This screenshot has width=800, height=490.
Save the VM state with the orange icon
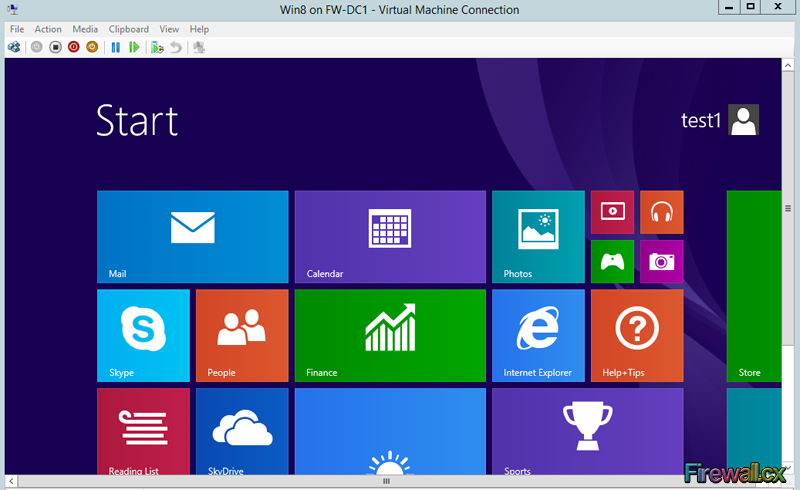click(92, 47)
